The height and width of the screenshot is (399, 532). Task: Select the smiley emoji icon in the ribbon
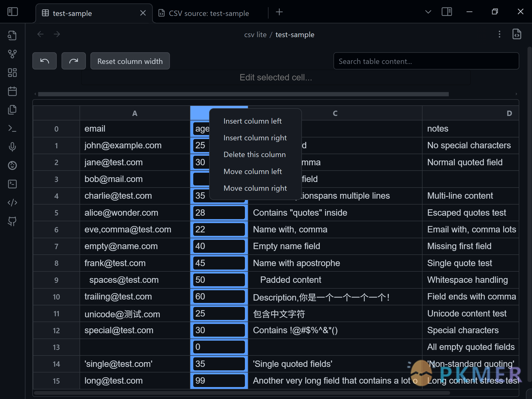(x=12, y=165)
